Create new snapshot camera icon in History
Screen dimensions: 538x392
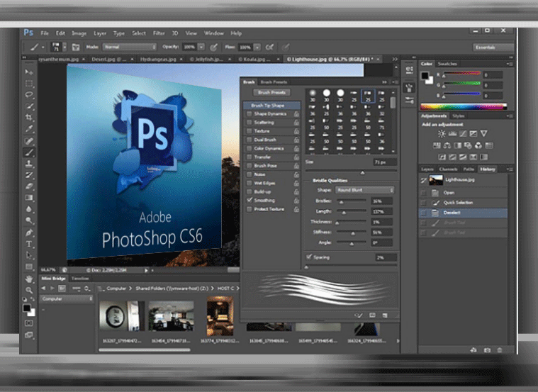[x=487, y=350]
